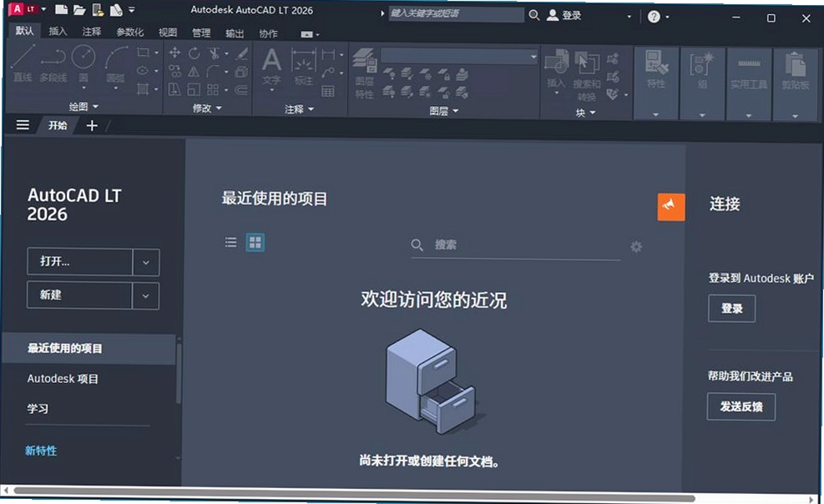This screenshot has width=824, height=504.
Task: Click the recent items 搜索 field
Action: (x=516, y=245)
